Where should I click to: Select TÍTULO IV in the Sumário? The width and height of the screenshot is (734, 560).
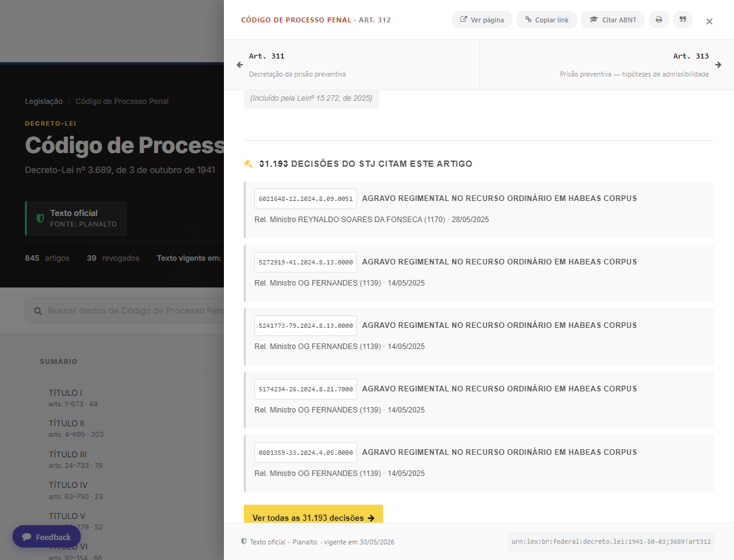tap(68, 485)
